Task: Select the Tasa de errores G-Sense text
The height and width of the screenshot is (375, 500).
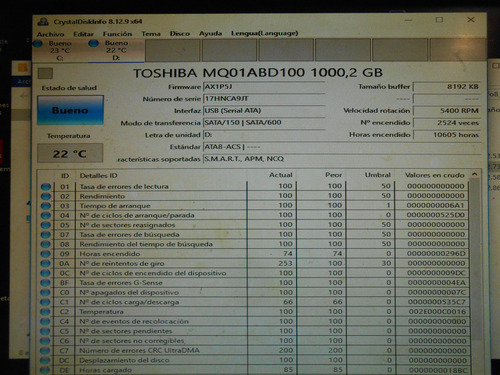Action: pos(121,283)
